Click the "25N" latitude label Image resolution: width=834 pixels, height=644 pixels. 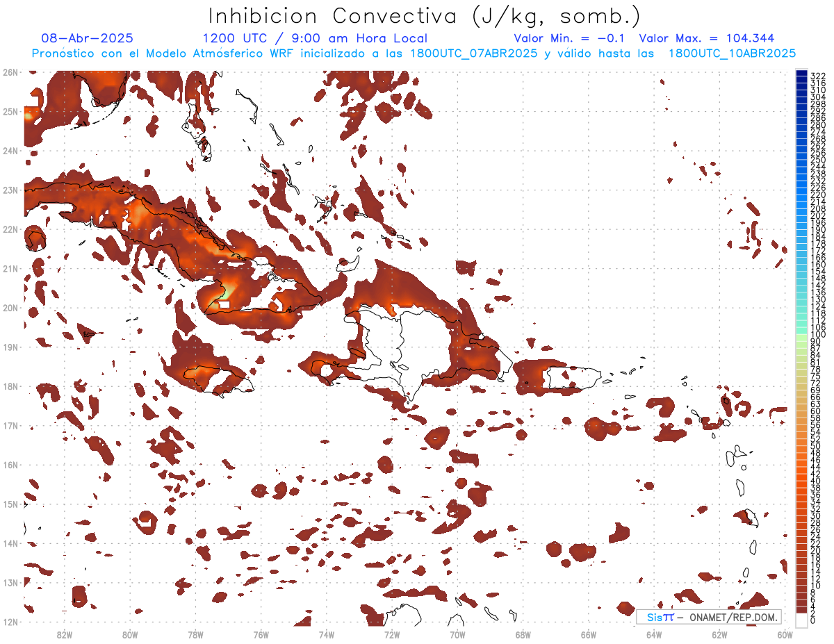pos(10,111)
